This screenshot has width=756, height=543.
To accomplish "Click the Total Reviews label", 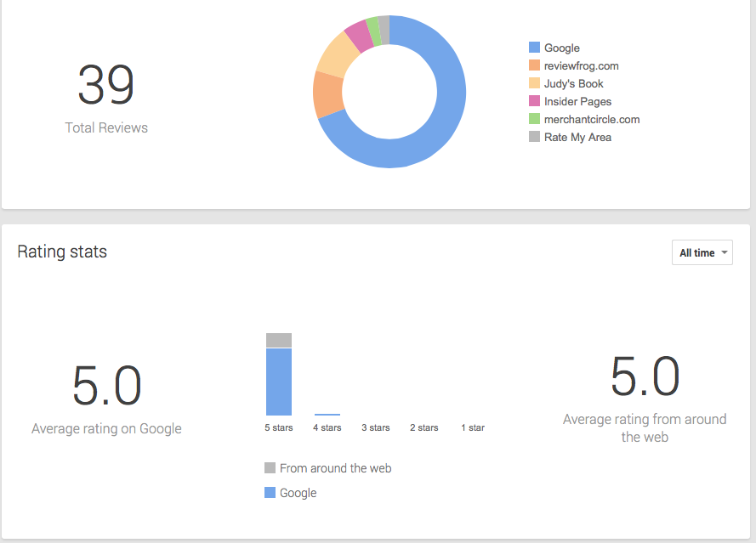I will point(106,127).
